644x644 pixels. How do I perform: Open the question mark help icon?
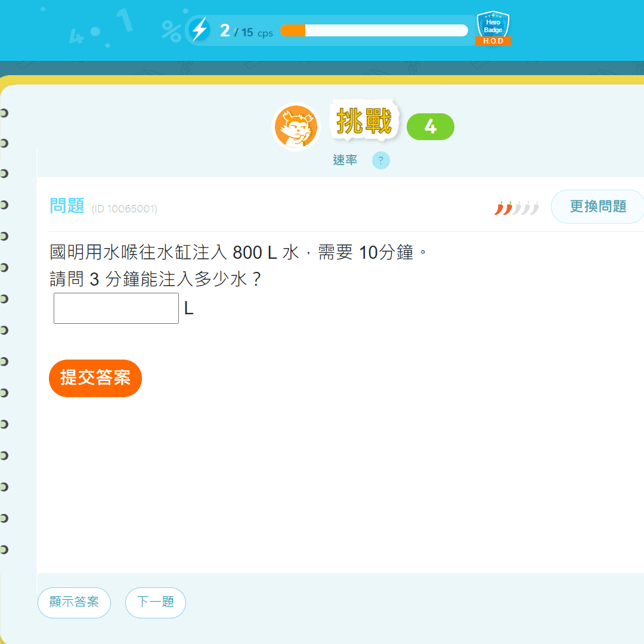(380, 160)
